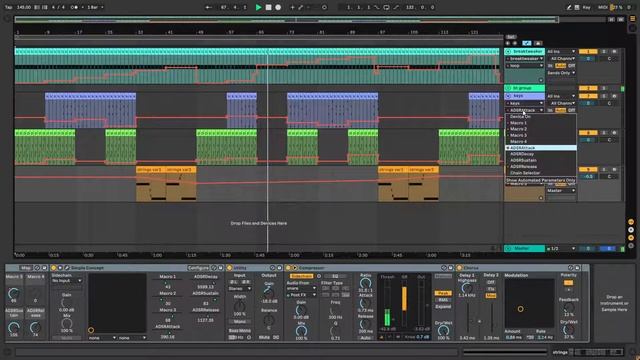
Task: Open the Master track 1/2 output dropdown
Action: click(x=561, y=249)
